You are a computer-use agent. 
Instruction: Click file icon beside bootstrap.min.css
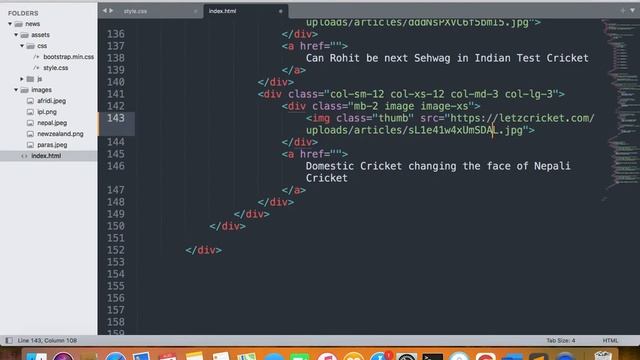[36, 57]
